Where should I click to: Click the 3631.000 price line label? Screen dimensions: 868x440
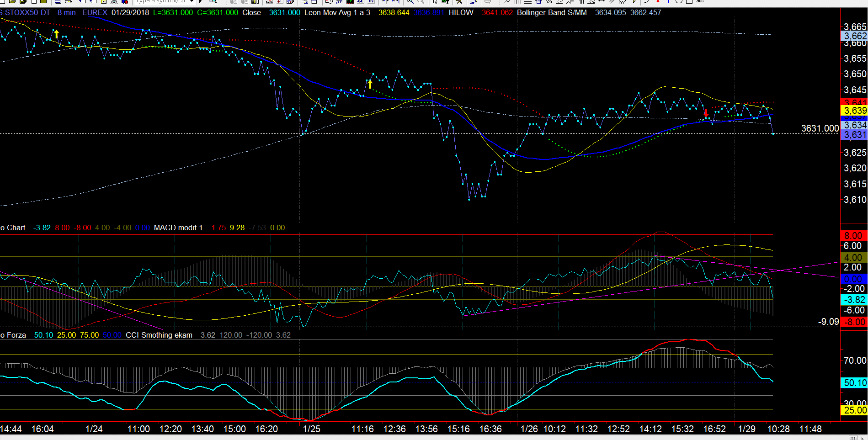point(820,128)
